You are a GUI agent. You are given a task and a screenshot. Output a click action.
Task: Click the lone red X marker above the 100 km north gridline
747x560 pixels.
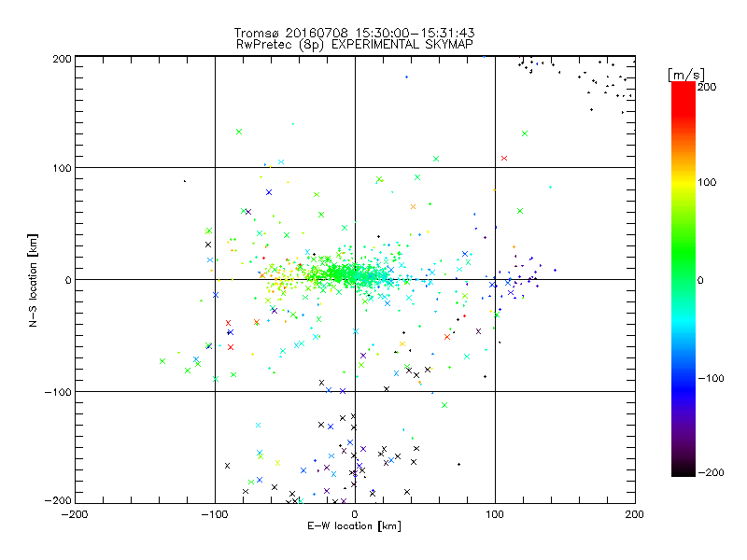click(x=504, y=158)
